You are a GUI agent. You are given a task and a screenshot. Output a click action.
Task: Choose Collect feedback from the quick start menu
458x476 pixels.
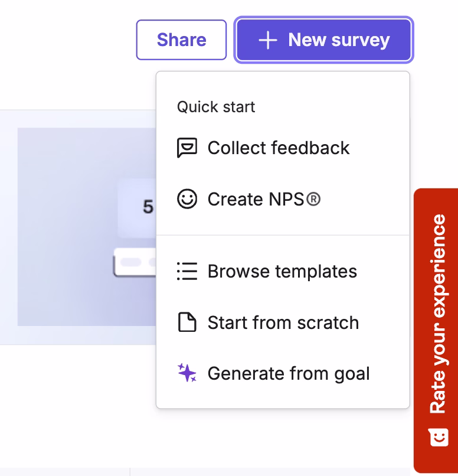[x=277, y=148]
